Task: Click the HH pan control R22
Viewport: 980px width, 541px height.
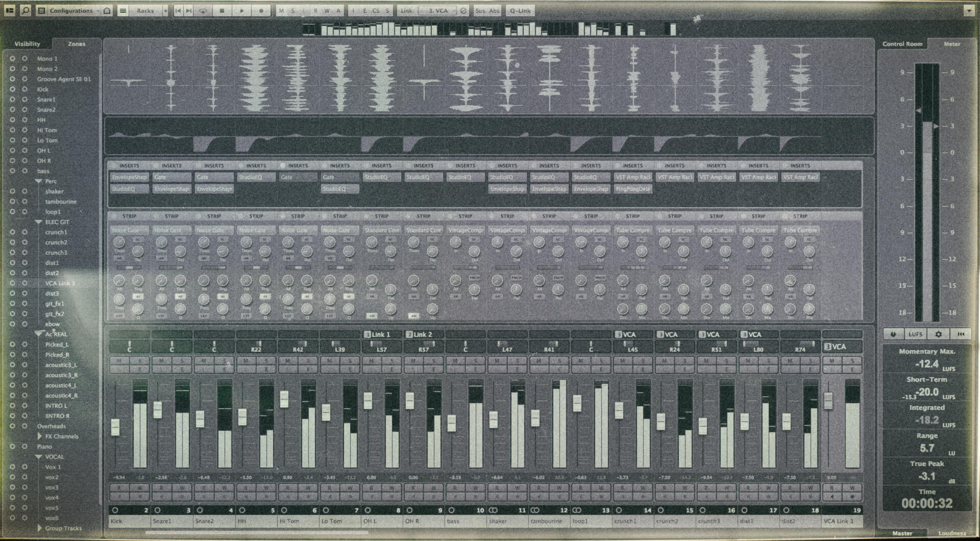Action: (x=256, y=347)
